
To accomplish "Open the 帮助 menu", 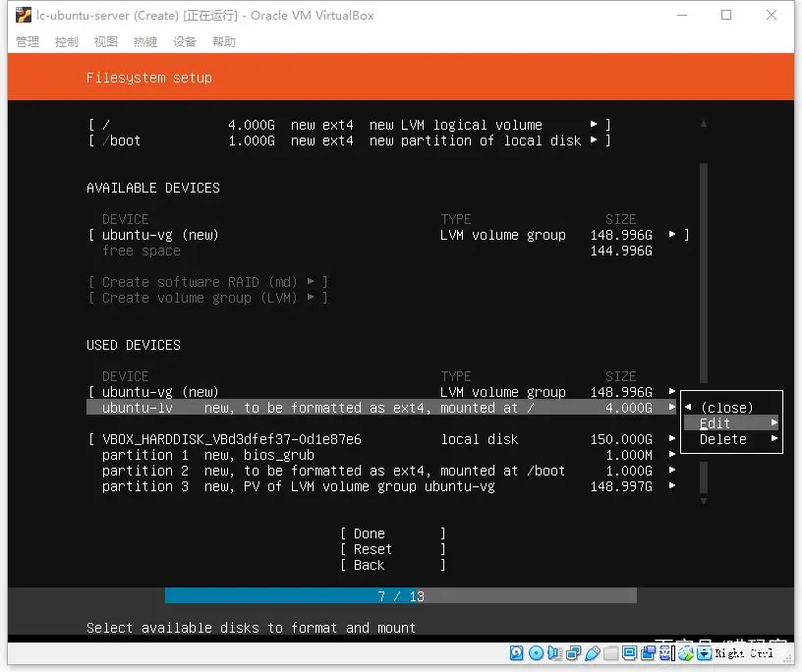I will coord(224,42).
